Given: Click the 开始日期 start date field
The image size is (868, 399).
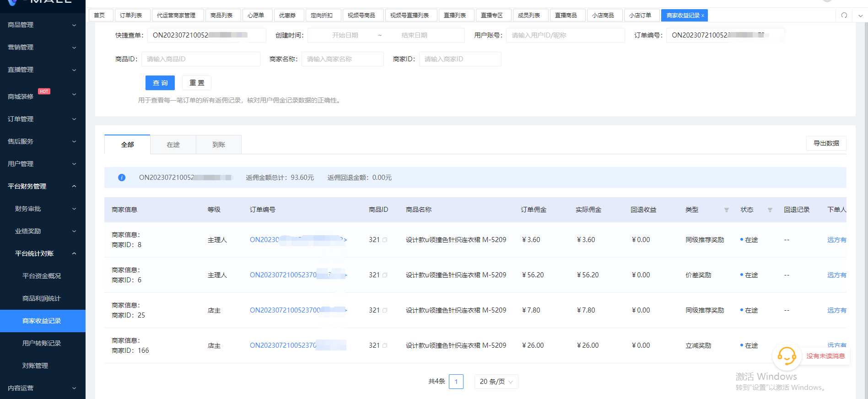Looking at the screenshot, I should click(345, 35).
